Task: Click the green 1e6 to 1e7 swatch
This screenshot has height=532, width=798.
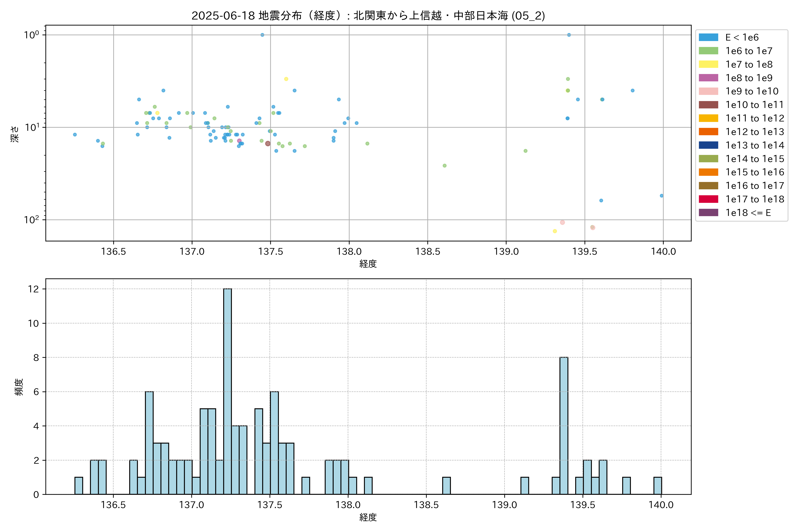Action: point(708,51)
